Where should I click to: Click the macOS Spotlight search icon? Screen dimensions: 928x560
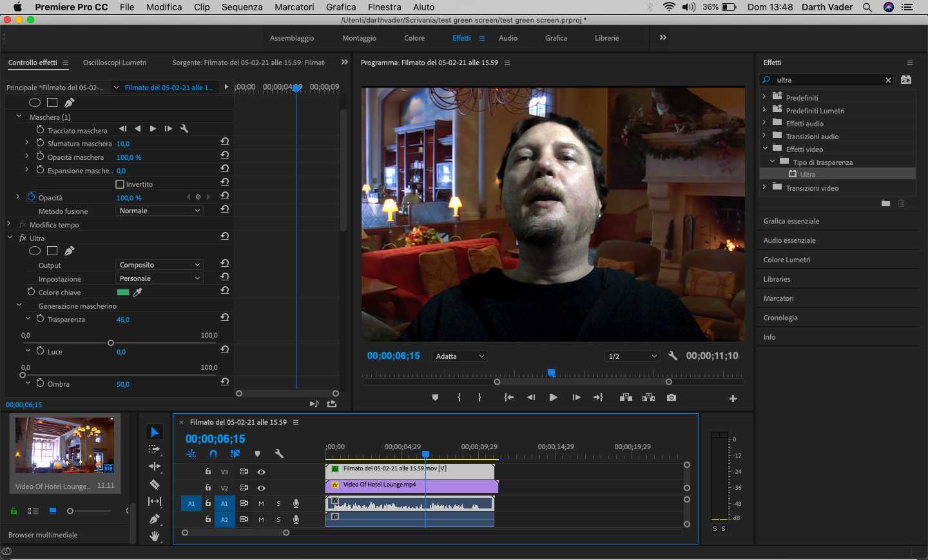(x=867, y=7)
